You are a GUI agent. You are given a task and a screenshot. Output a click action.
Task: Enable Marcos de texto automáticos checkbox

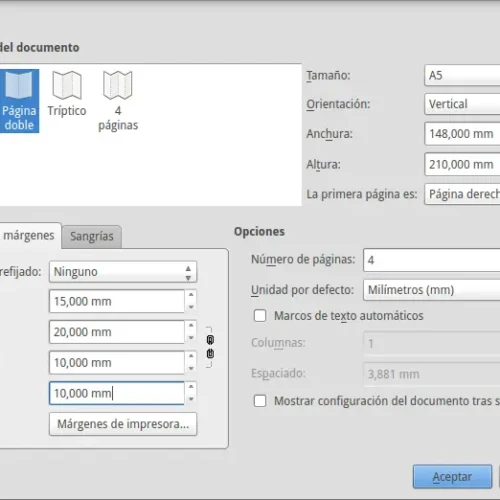[x=260, y=315]
